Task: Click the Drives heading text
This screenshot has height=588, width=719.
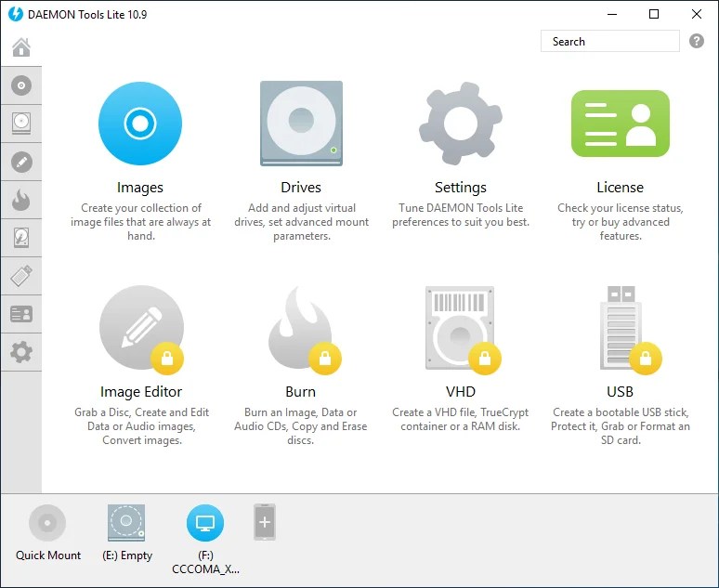Action: pos(301,187)
